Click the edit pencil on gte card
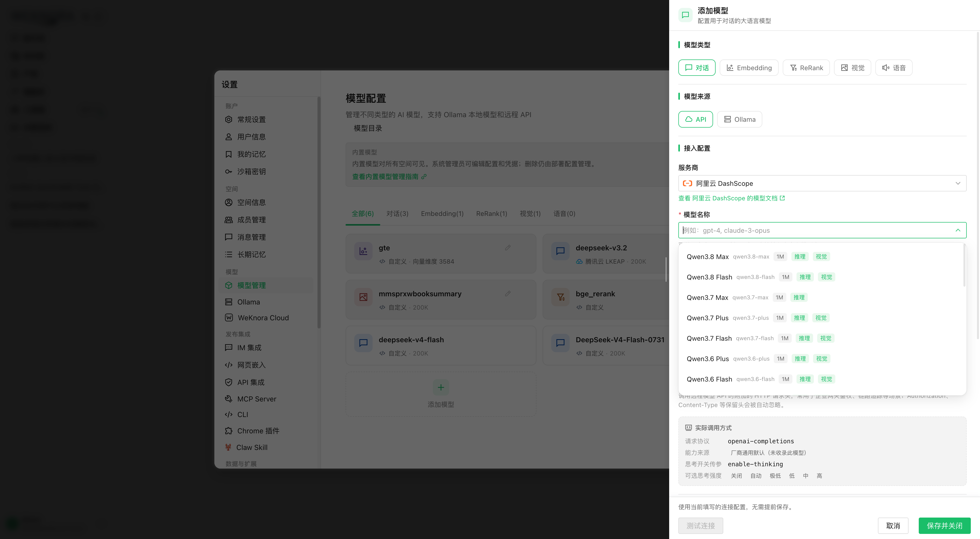 [508, 248]
